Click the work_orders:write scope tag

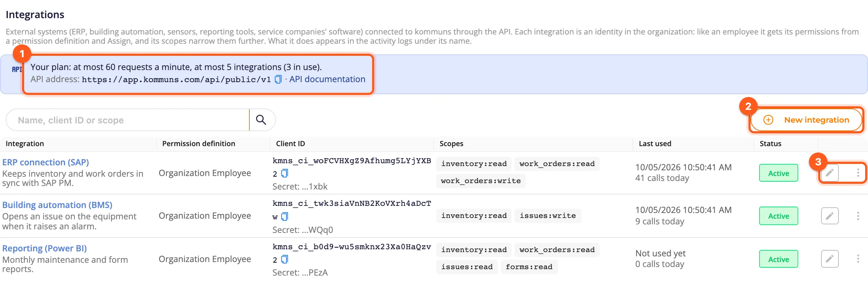pos(481,181)
